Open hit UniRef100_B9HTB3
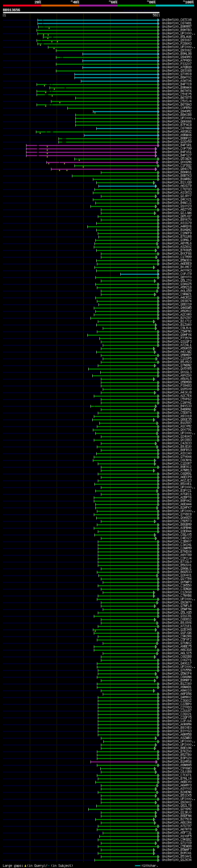The height and width of the screenshot is (868, 197). point(177,30)
